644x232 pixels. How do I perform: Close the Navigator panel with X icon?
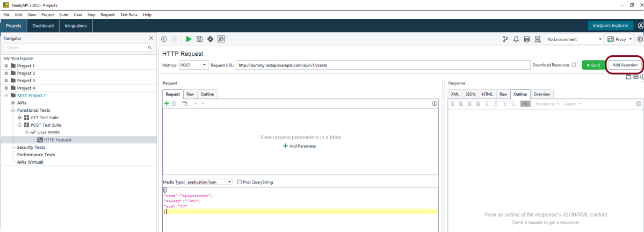(151, 38)
